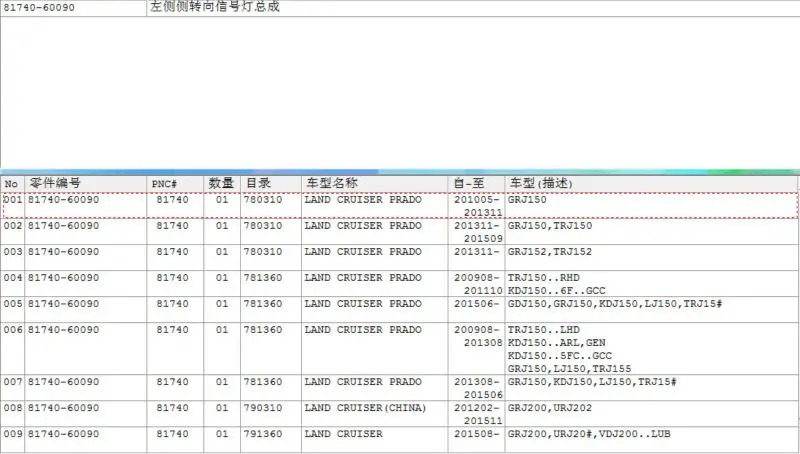Select part number 81740-60090 in the top row
This screenshot has width=800, height=454.
point(39,7)
